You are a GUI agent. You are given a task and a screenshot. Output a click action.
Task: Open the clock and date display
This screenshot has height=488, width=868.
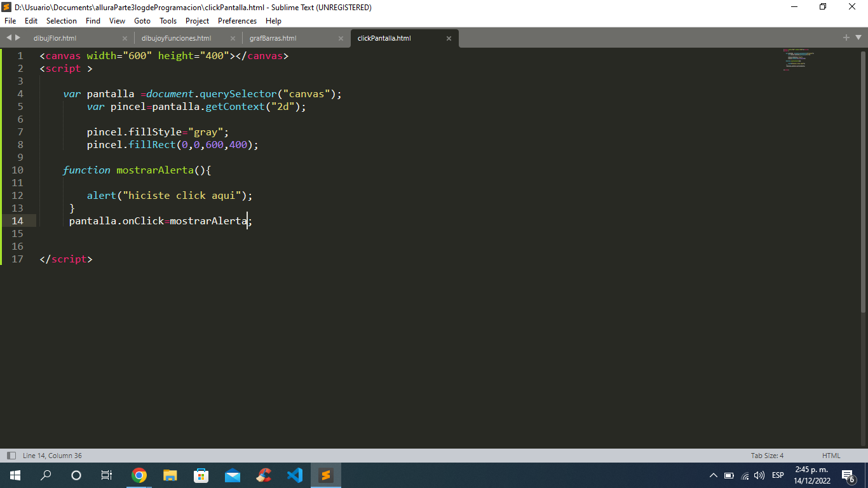[x=812, y=475]
